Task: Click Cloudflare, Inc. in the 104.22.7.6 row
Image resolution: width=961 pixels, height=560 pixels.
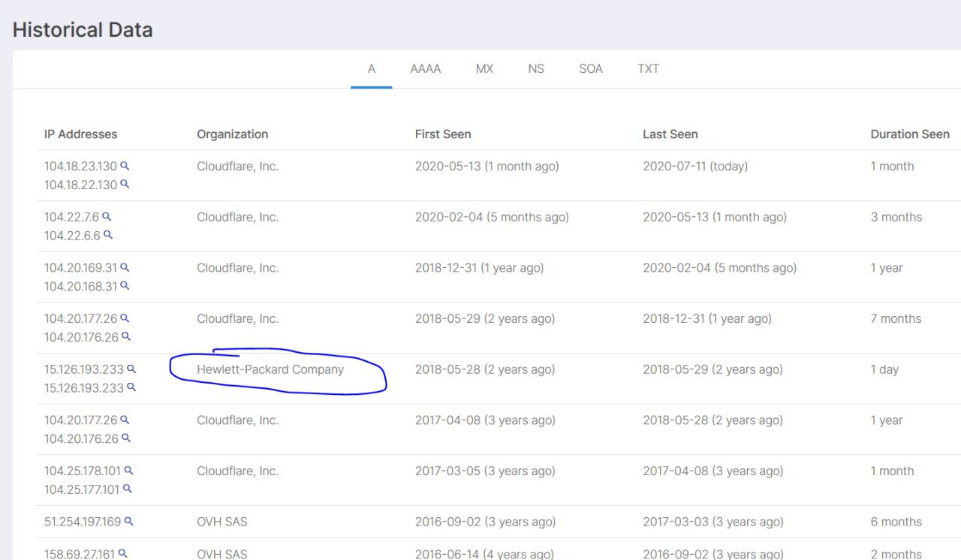Action: click(x=238, y=217)
